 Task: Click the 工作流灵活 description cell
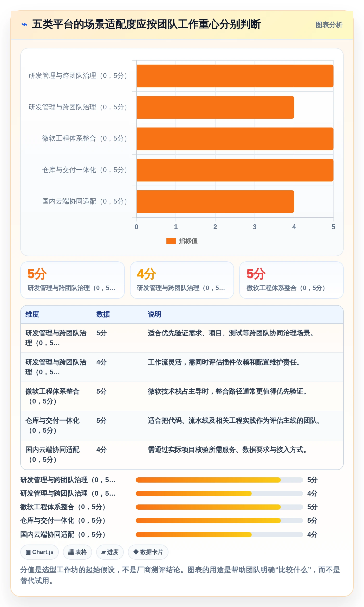[224, 362]
